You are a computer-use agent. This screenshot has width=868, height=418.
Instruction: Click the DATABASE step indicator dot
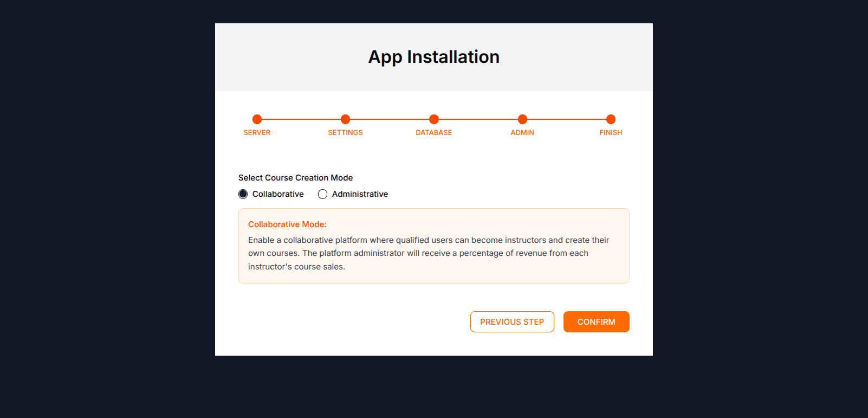(x=433, y=119)
